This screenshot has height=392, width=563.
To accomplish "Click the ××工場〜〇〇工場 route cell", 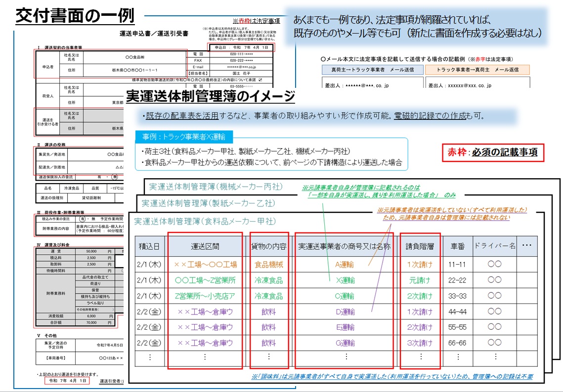I will 205,265.
